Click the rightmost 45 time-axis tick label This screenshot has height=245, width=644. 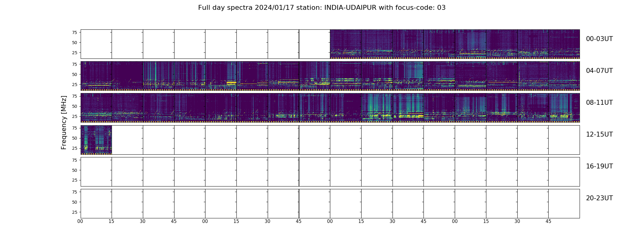point(548,221)
